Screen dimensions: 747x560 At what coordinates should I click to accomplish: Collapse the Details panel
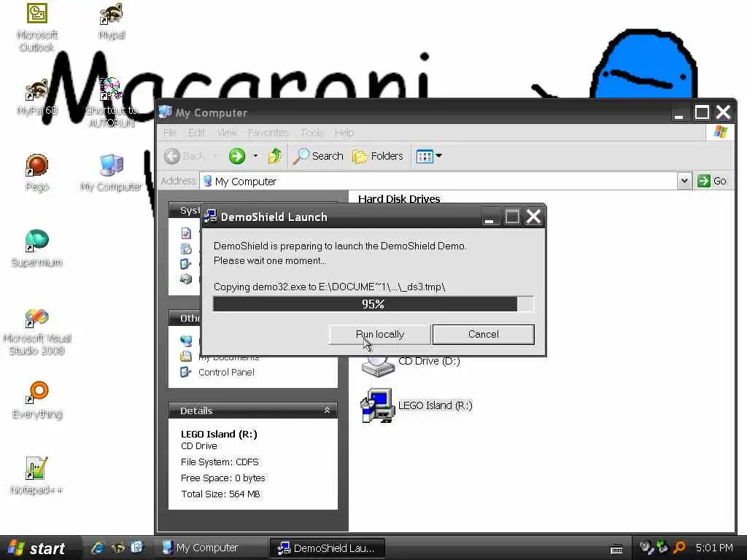point(327,411)
